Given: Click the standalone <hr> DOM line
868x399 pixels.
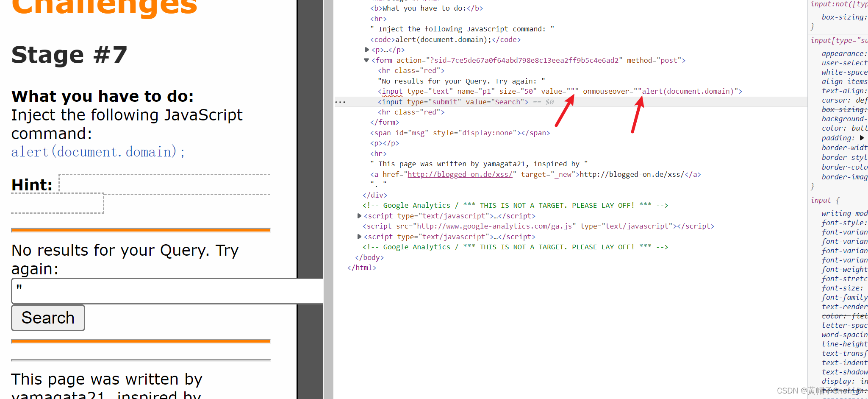Looking at the screenshot, I should point(378,153).
